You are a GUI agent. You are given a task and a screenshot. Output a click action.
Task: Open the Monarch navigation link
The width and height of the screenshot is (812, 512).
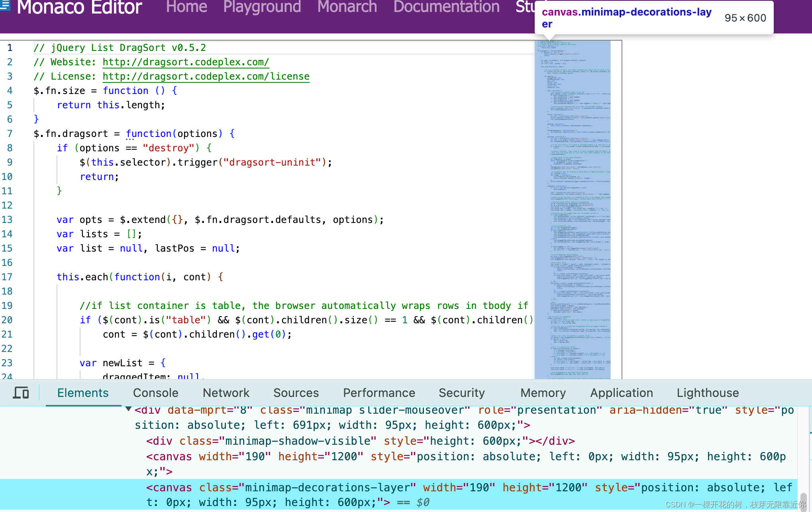[x=347, y=7]
